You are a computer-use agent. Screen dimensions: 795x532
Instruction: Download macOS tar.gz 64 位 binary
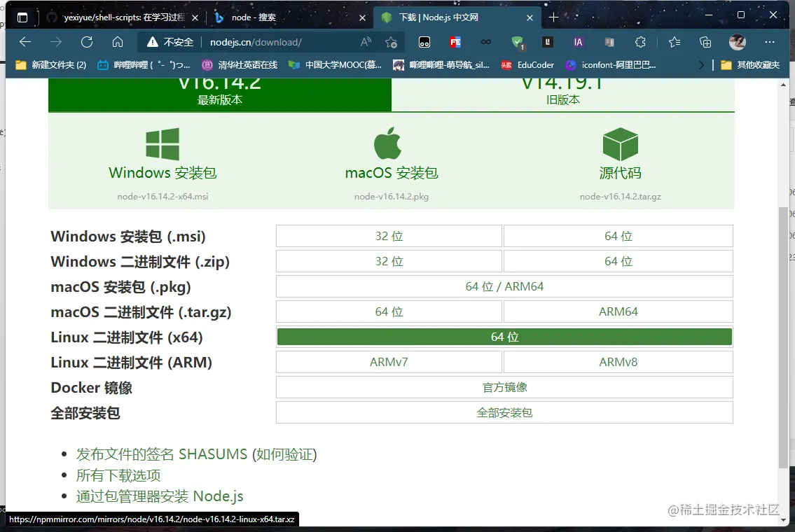click(x=389, y=311)
